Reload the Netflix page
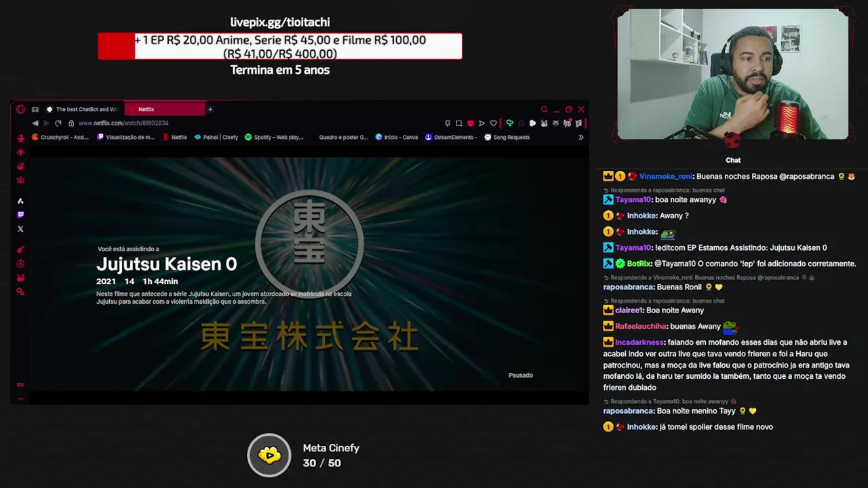868x488 pixels. [58, 123]
